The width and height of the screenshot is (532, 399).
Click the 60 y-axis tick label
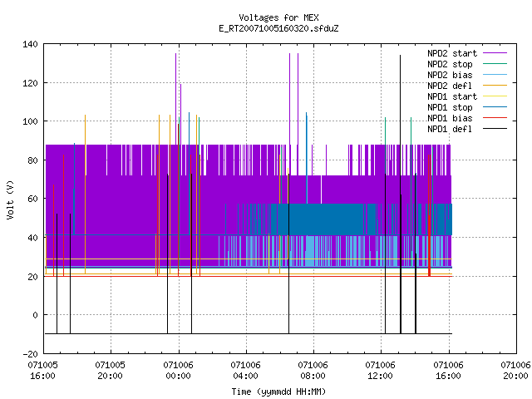point(32,199)
